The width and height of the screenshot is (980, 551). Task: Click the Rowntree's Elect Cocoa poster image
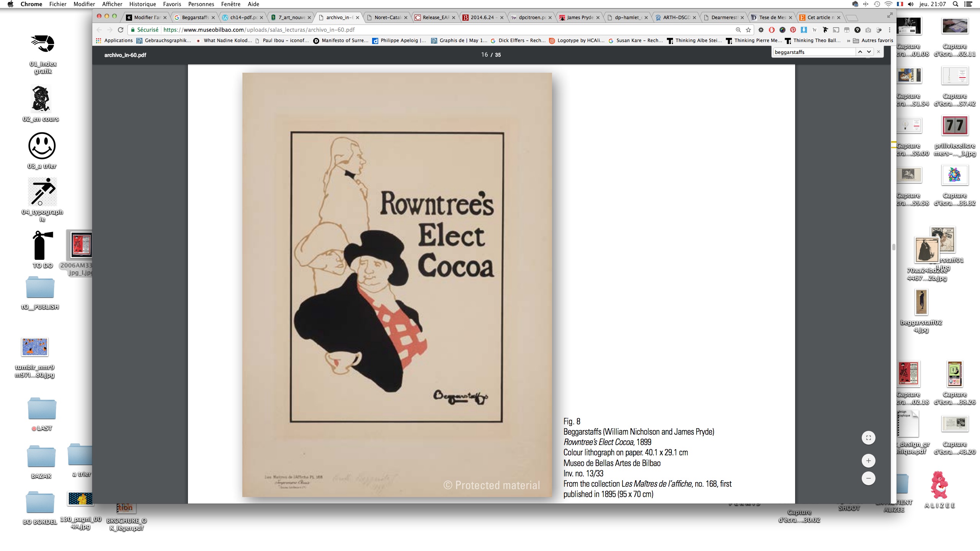pyautogui.click(x=397, y=285)
